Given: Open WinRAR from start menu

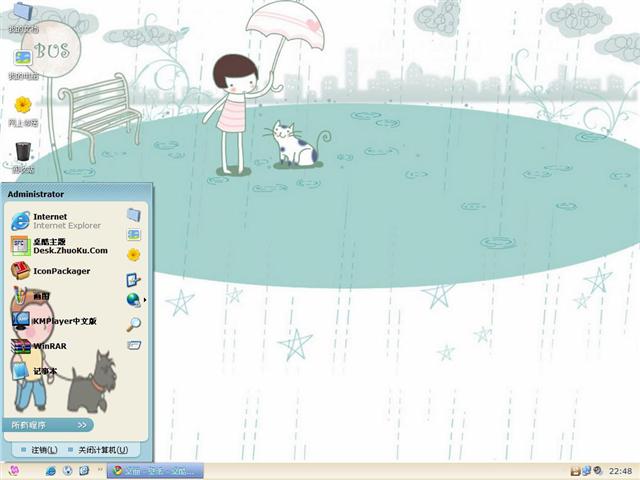Looking at the screenshot, I should 39,346.
